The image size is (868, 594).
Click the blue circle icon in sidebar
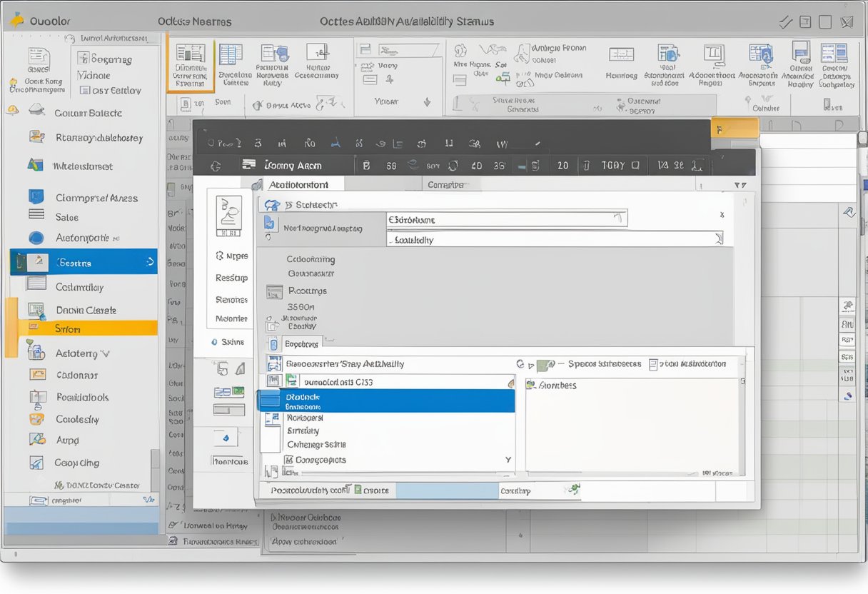[36, 238]
